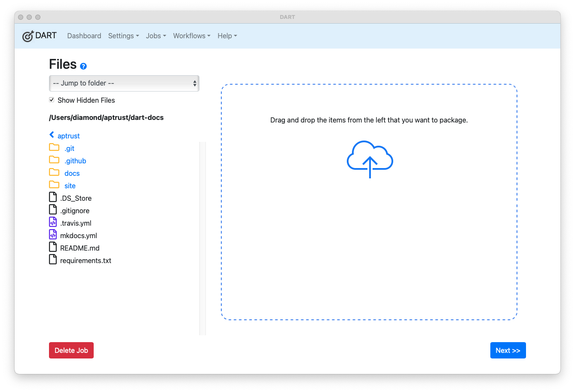
Task: Open the Jobs menu
Action: (156, 36)
